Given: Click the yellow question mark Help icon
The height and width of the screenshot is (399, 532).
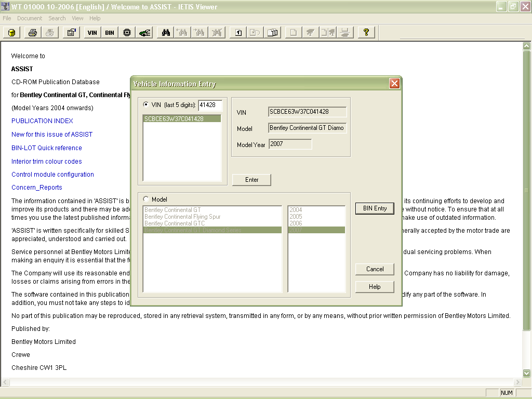Looking at the screenshot, I should (x=366, y=33).
